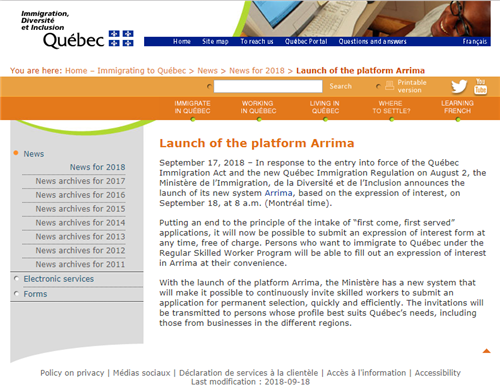Open the To reach us link
The image size is (500, 390).
tap(257, 42)
